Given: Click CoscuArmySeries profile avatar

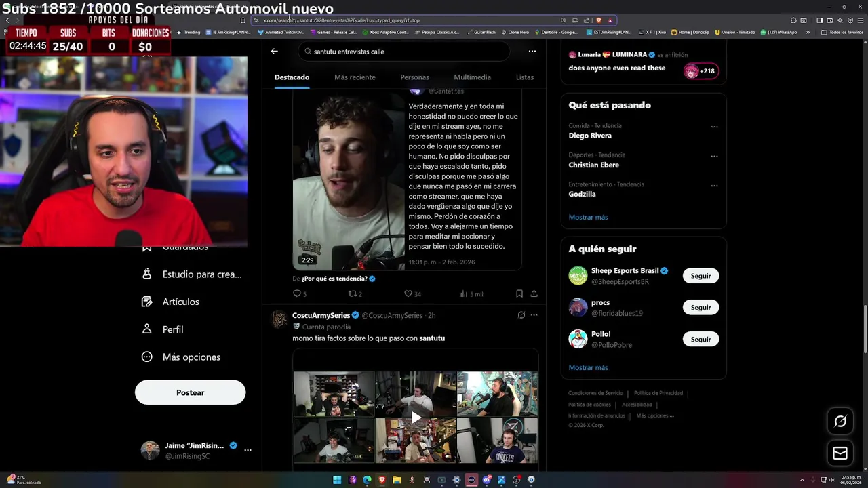Looking at the screenshot, I should 279,319.
